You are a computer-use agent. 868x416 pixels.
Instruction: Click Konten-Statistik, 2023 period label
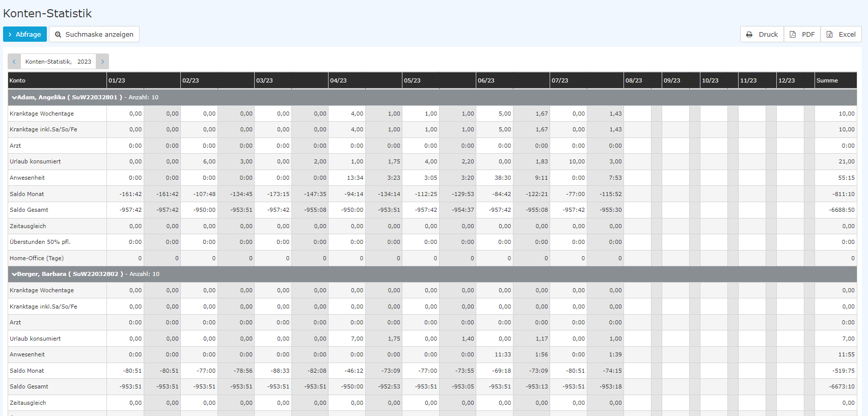click(58, 62)
